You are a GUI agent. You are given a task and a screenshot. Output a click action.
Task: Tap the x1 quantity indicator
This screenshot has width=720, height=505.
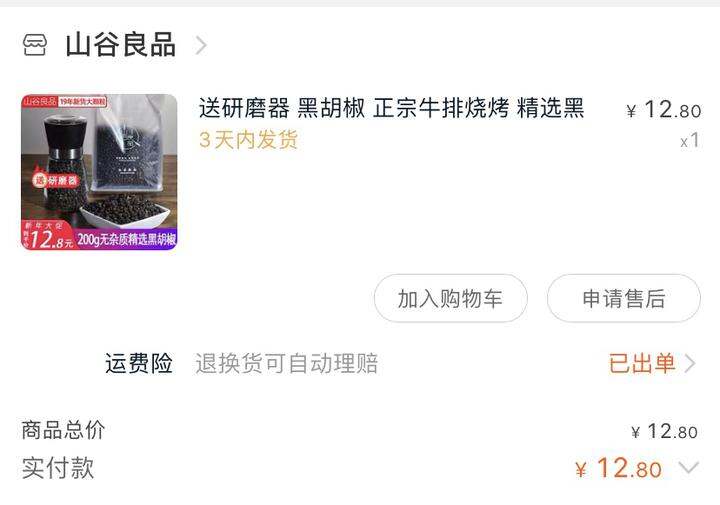tap(690, 140)
